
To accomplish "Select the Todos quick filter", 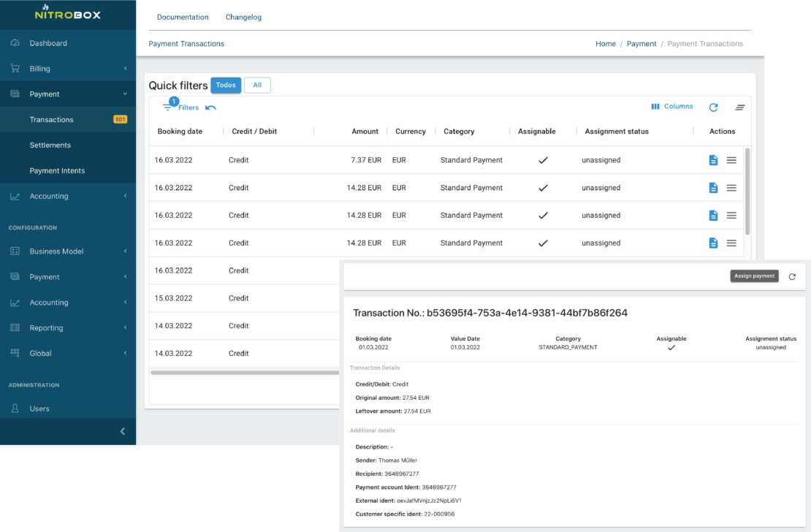I will 226,85.
